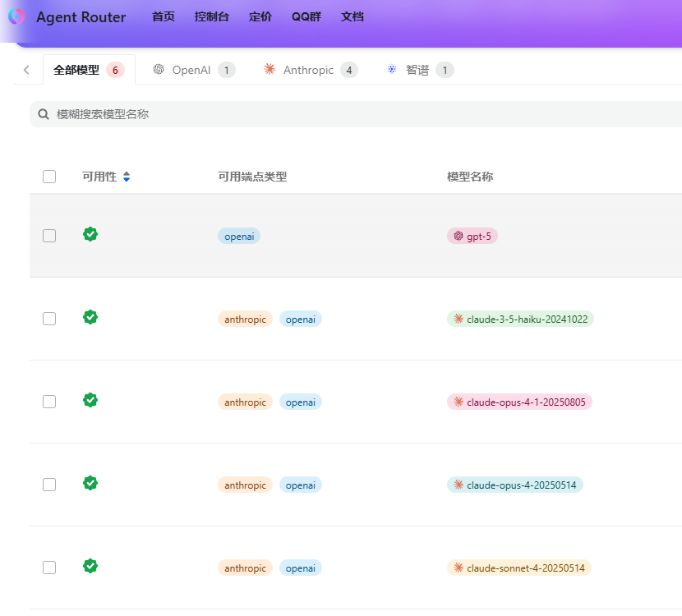Switch to the 智谱 tab

coord(420,70)
